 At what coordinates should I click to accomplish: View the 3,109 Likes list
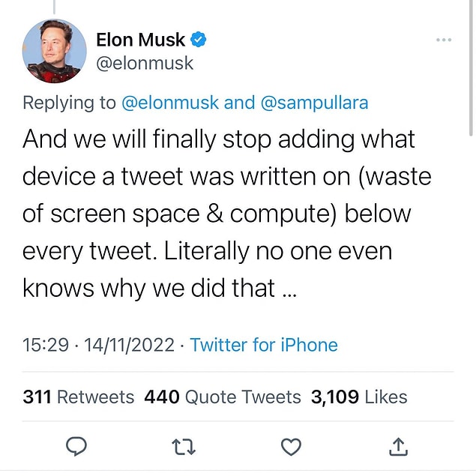359,397
